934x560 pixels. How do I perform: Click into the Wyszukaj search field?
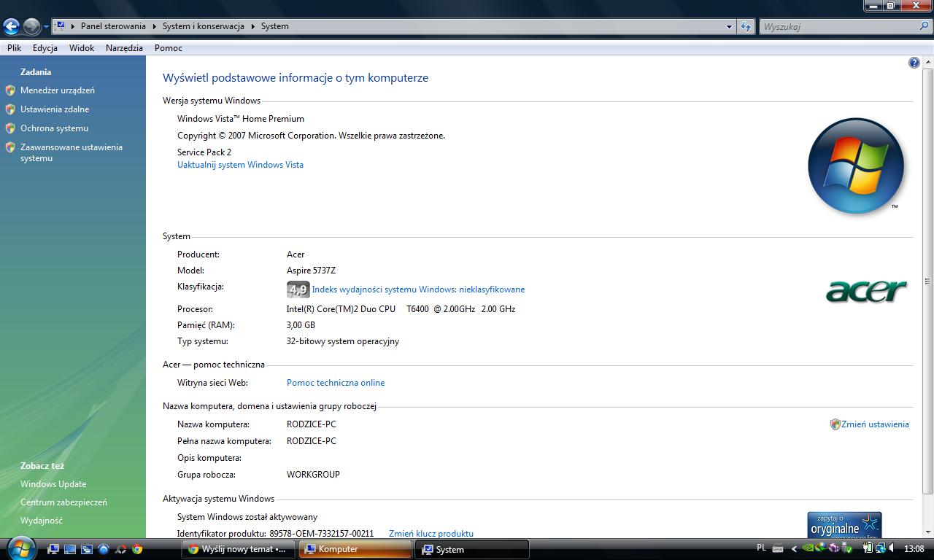pos(839,27)
